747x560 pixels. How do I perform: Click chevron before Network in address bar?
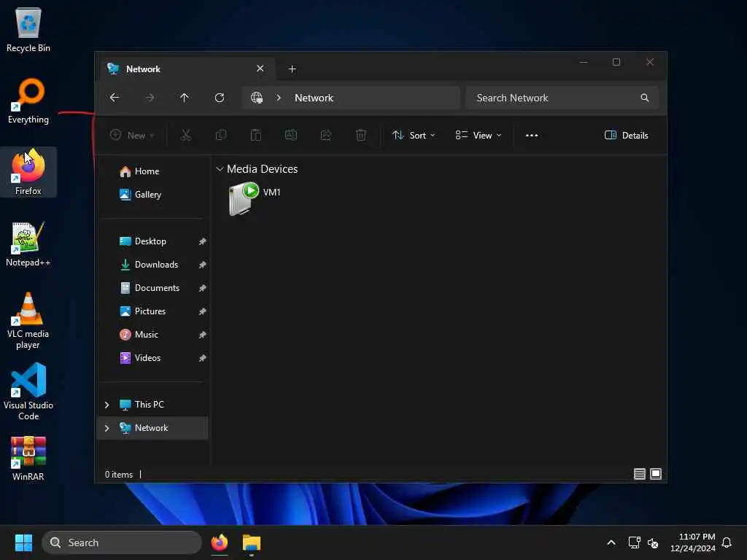point(279,98)
